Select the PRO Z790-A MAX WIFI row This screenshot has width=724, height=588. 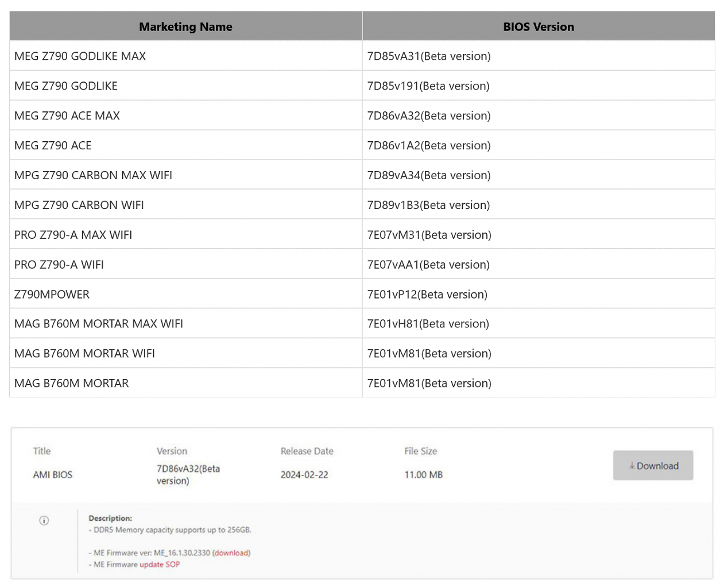tap(362, 235)
